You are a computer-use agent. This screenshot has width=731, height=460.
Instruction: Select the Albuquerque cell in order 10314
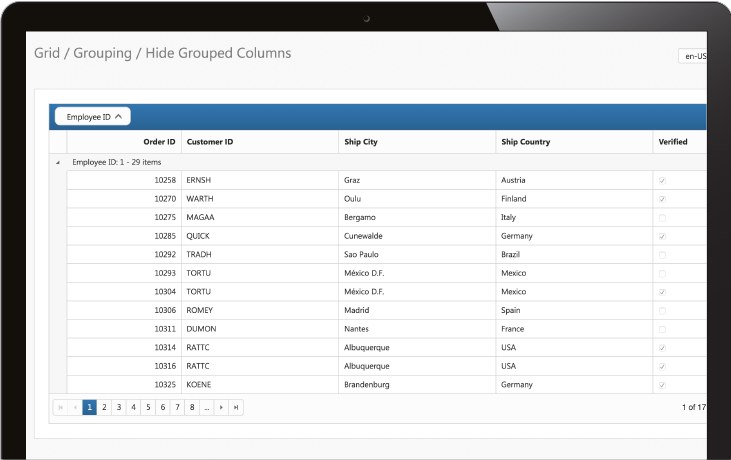(x=366, y=347)
